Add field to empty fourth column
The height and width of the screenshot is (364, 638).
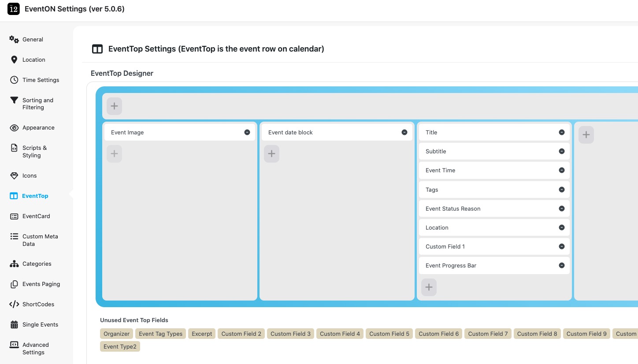[586, 135]
